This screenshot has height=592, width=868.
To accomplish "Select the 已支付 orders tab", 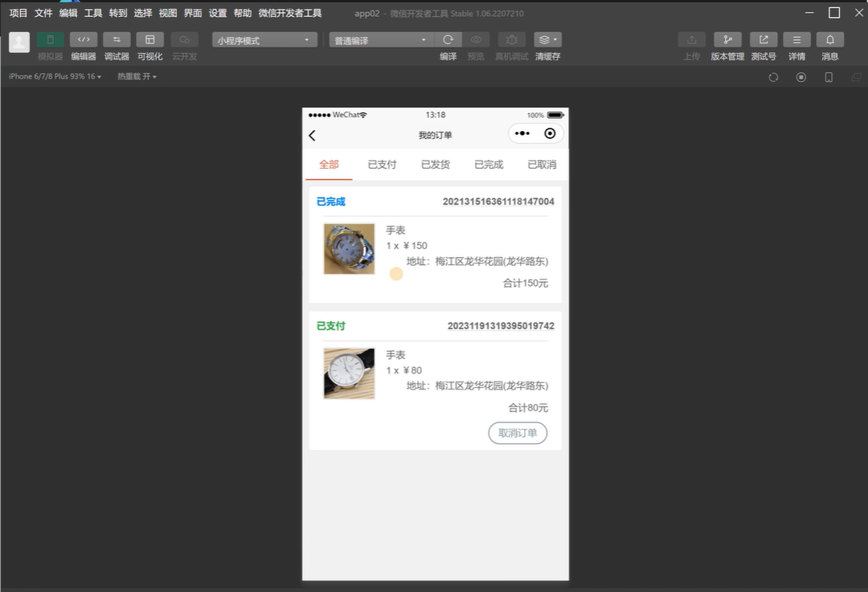I will (382, 165).
